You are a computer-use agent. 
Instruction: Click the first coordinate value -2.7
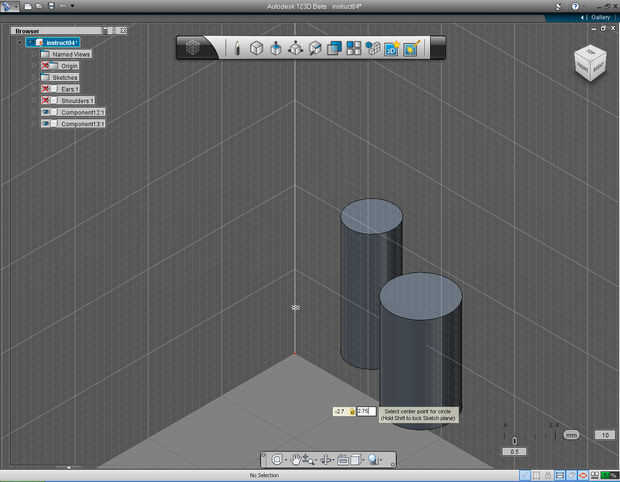point(340,412)
